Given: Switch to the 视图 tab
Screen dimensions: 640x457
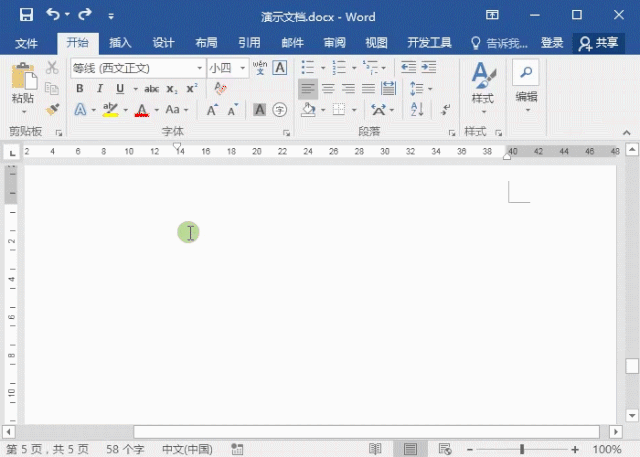Looking at the screenshot, I should [x=376, y=42].
